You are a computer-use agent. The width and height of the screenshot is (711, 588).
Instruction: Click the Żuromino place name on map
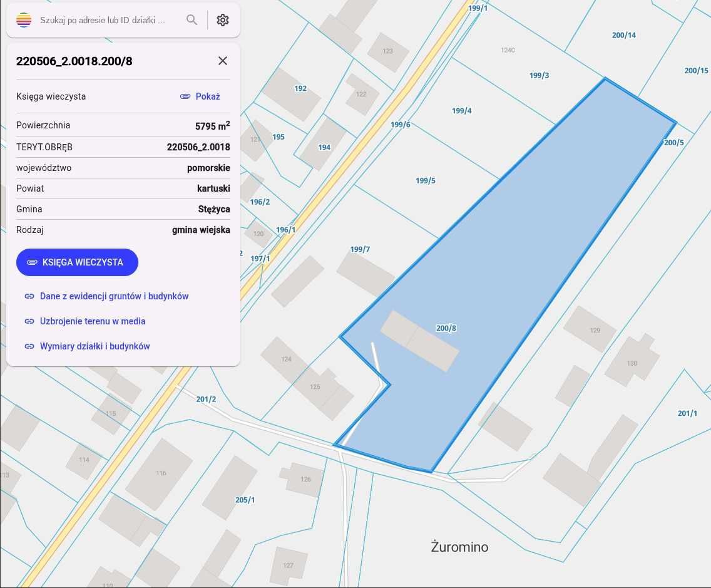[x=459, y=547]
